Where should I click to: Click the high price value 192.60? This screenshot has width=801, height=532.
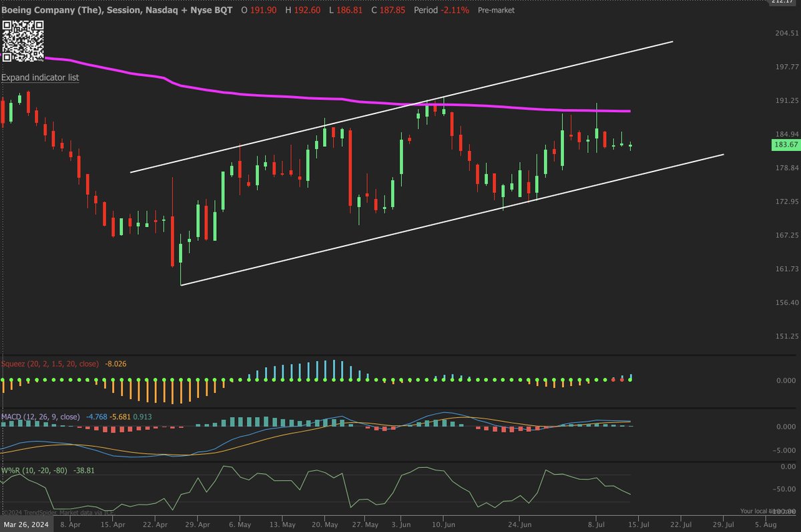click(x=306, y=11)
